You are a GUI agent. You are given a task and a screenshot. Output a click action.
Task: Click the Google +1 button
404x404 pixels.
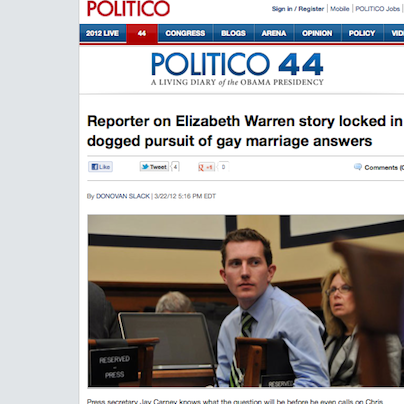click(x=206, y=167)
